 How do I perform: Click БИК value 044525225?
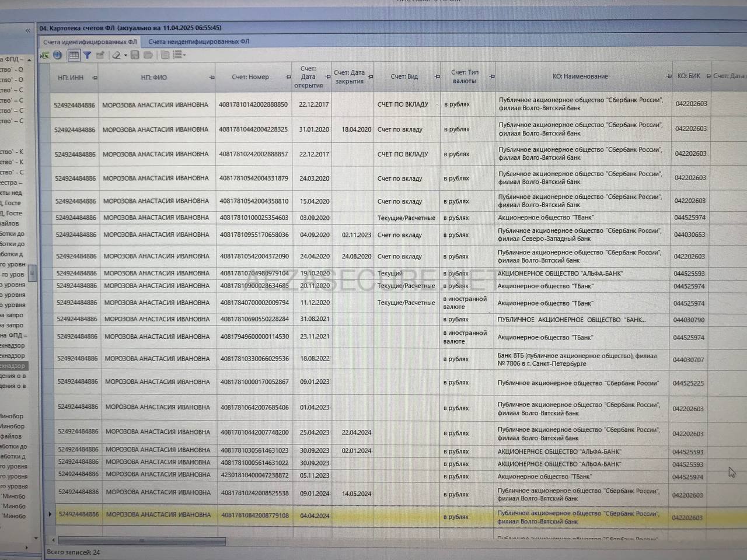pos(689,383)
